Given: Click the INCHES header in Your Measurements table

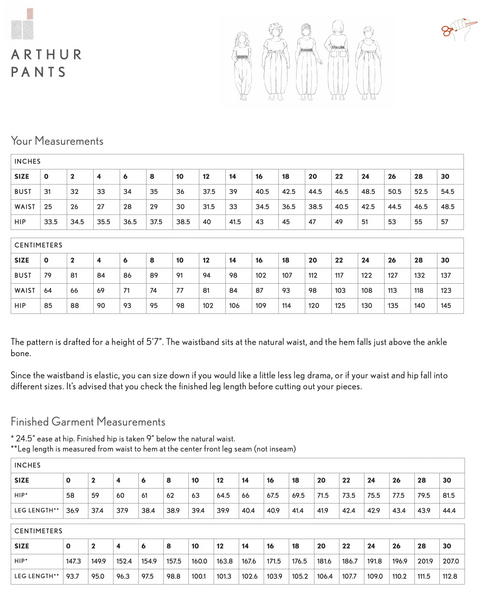Looking at the screenshot, I should [x=27, y=161].
